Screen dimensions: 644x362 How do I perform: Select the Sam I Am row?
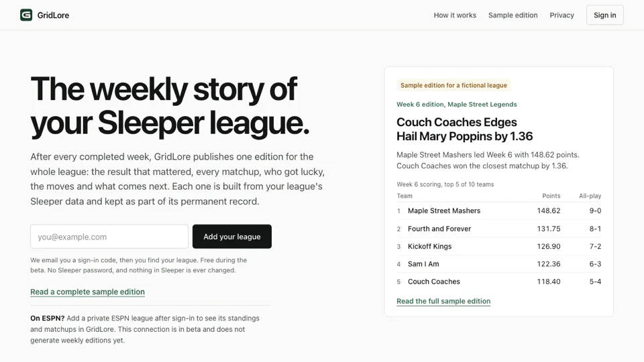click(x=498, y=264)
